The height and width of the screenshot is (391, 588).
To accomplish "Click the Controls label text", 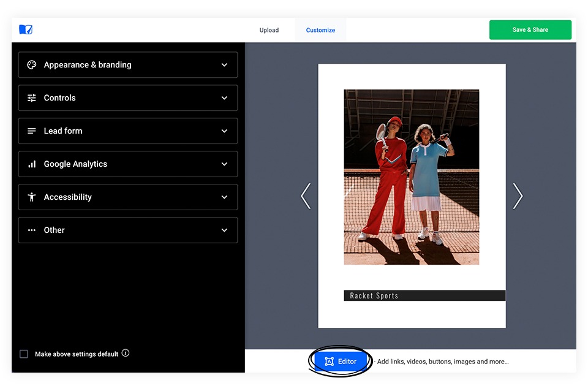I will (x=59, y=98).
